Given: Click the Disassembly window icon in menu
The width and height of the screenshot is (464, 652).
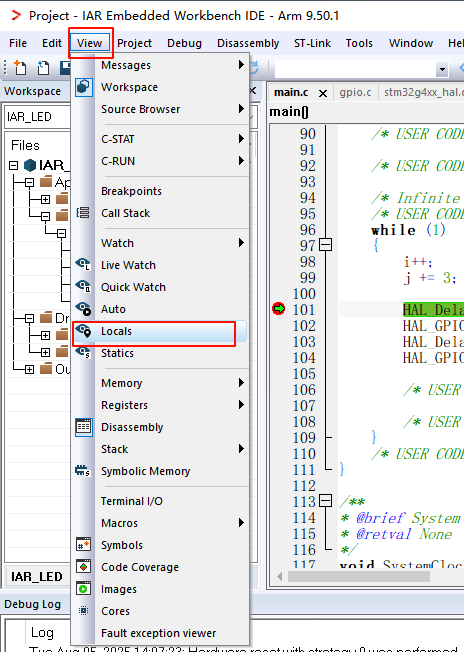Looking at the screenshot, I should [84, 427].
